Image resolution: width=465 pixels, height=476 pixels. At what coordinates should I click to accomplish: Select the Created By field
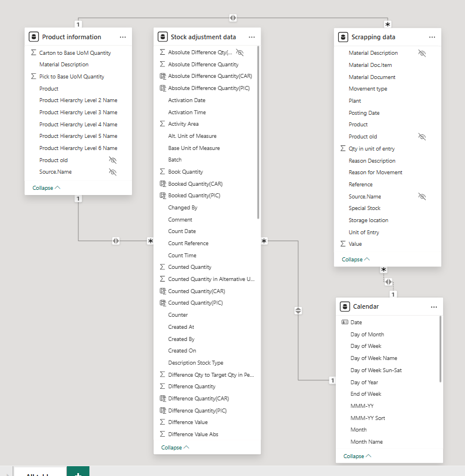(181, 339)
